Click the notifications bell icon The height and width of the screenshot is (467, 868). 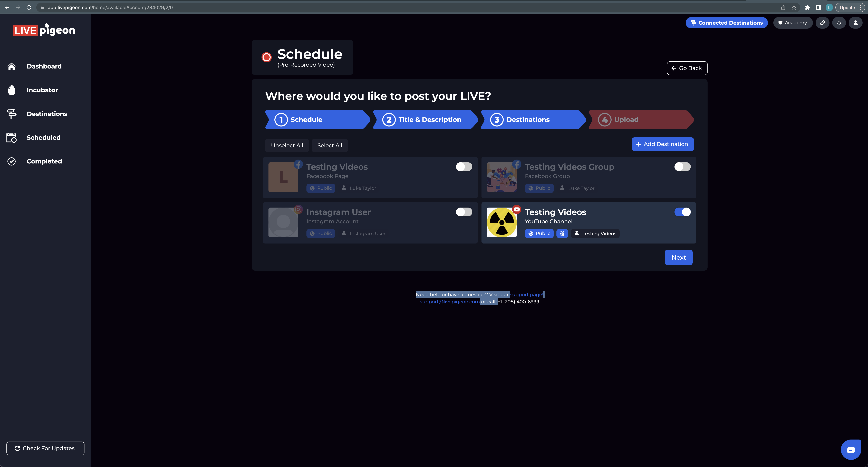pos(839,23)
